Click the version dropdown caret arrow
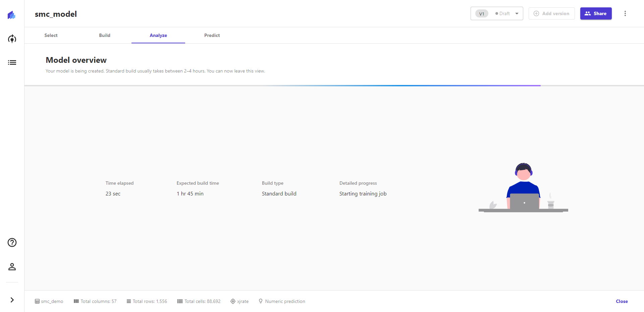The image size is (644, 312). 517,13
